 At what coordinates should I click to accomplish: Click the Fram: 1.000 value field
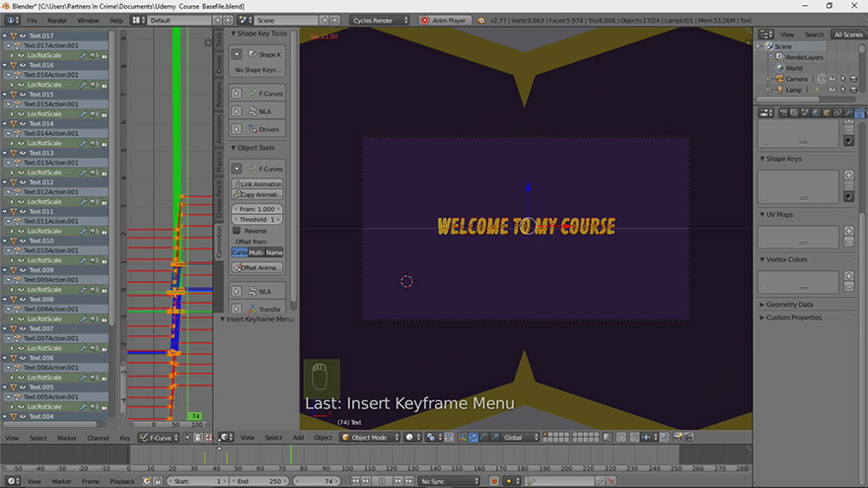(x=257, y=209)
